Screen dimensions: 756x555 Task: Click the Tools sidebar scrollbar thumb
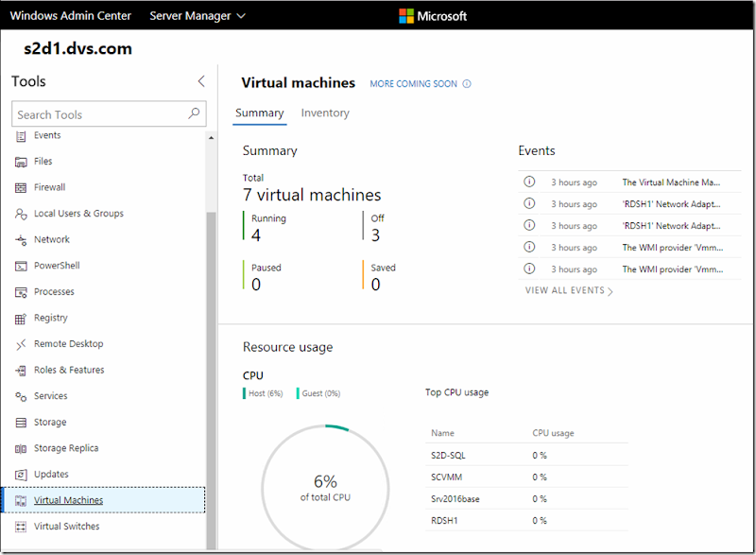point(211,380)
